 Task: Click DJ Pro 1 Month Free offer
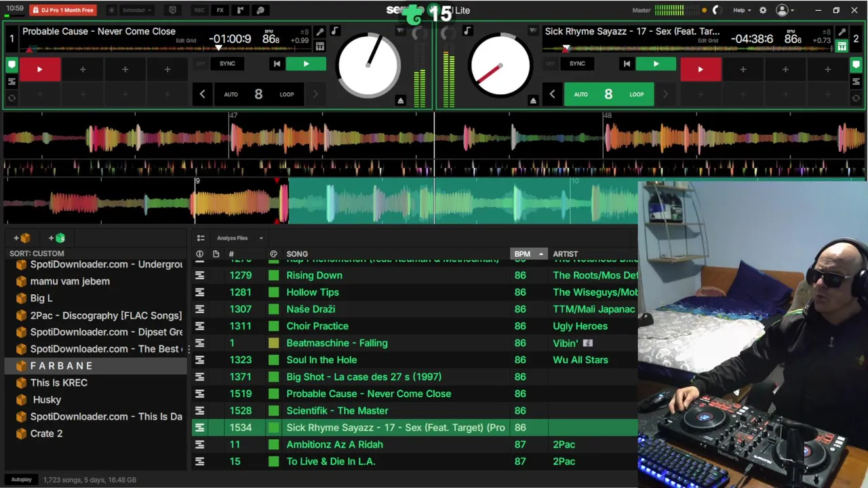pyautogui.click(x=63, y=10)
